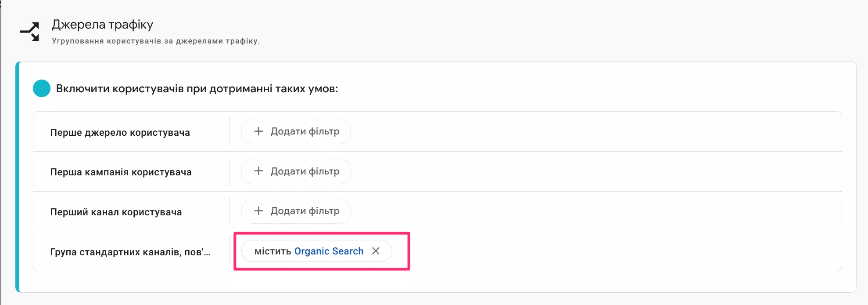Select the Перше джерело користувача row label
Image resolution: width=868 pixels, height=305 pixels.
(x=120, y=132)
